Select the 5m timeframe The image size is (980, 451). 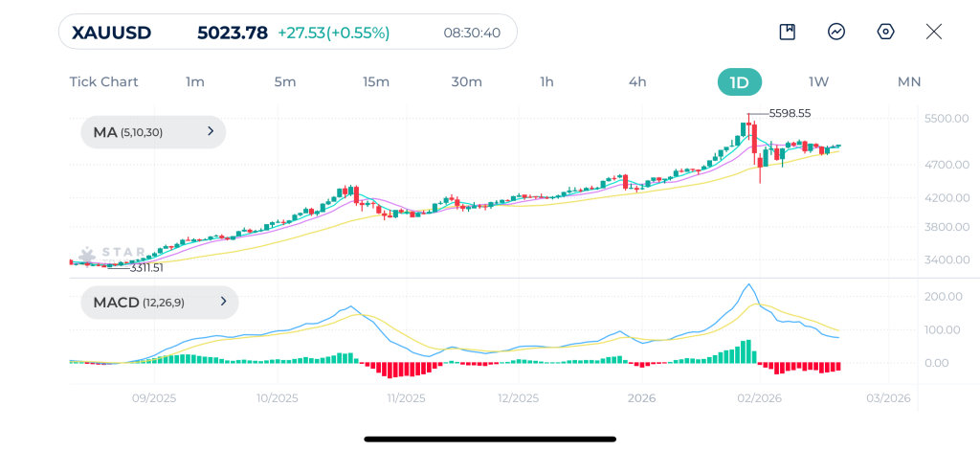point(285,82)
